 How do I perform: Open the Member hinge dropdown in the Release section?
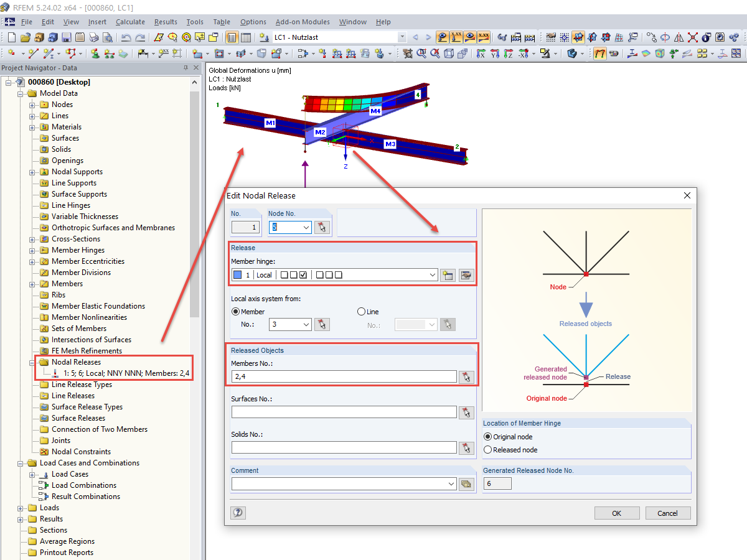[434, 274]
